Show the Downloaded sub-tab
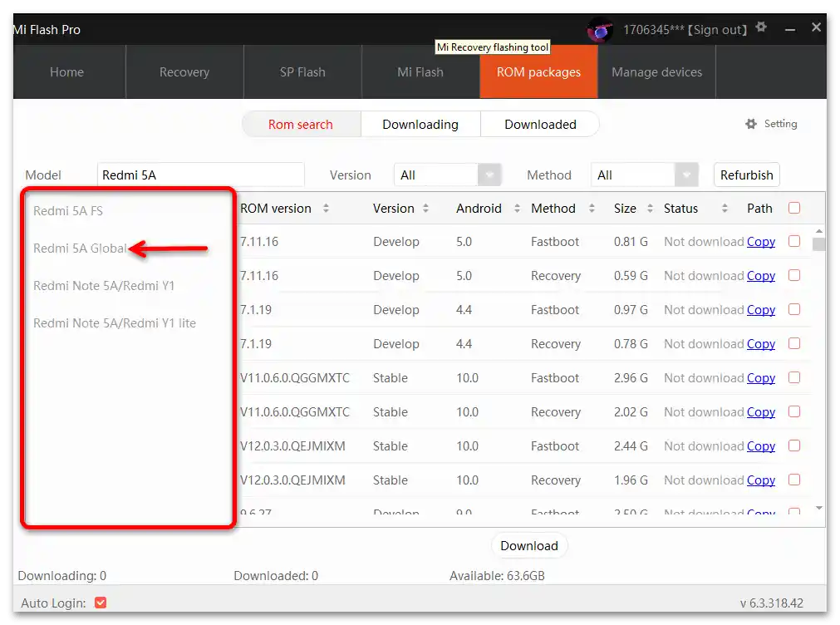840x625 pixels. (540, 125)
